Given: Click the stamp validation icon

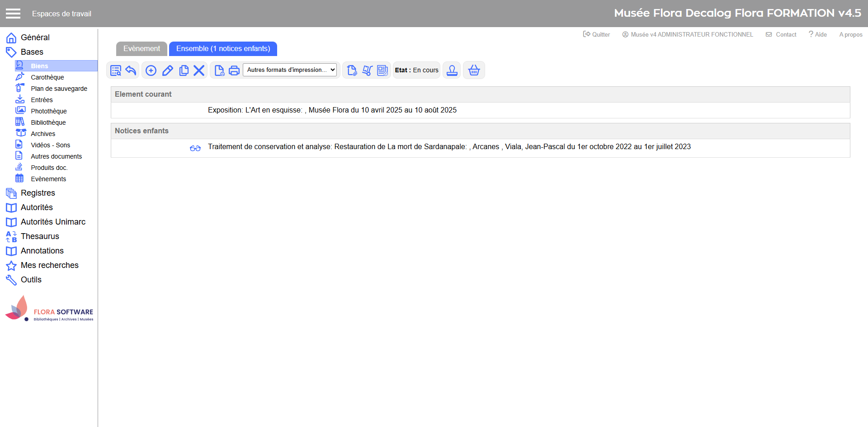Looking at the screenshot, I should [452, 70].
